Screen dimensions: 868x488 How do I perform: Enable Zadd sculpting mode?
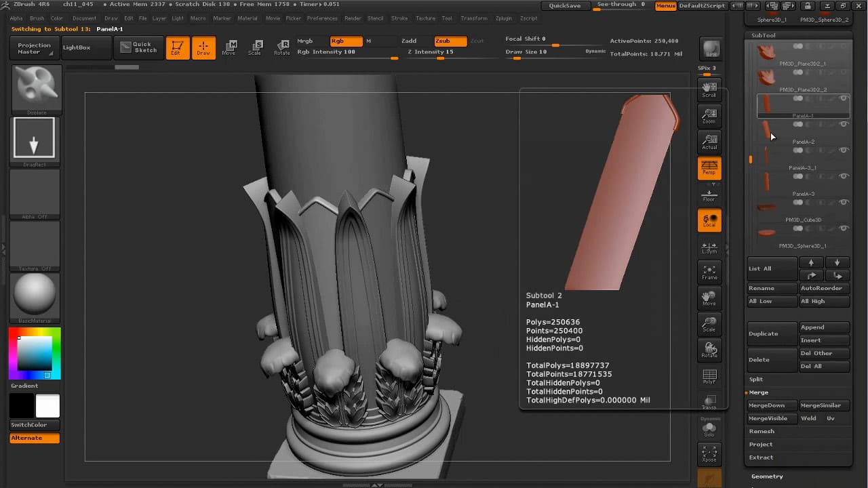tap(410, 41)
